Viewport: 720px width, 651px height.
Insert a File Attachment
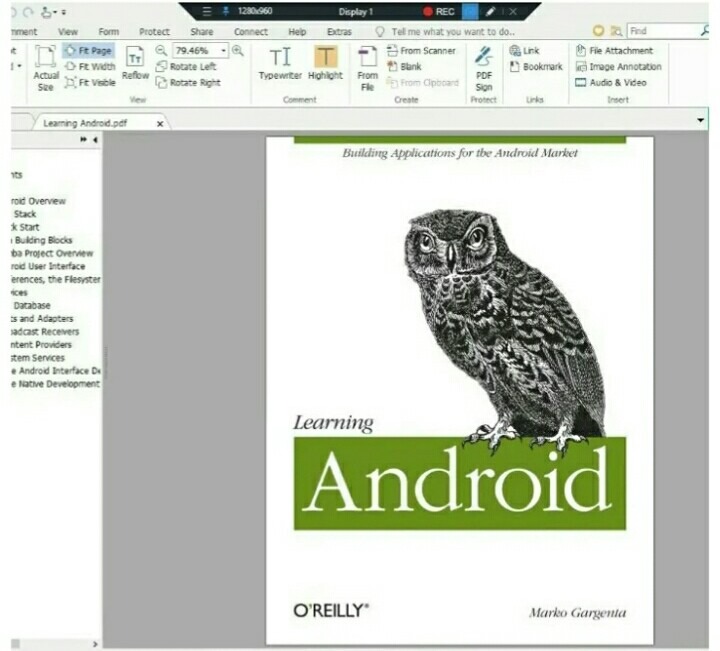click(614, 51)
